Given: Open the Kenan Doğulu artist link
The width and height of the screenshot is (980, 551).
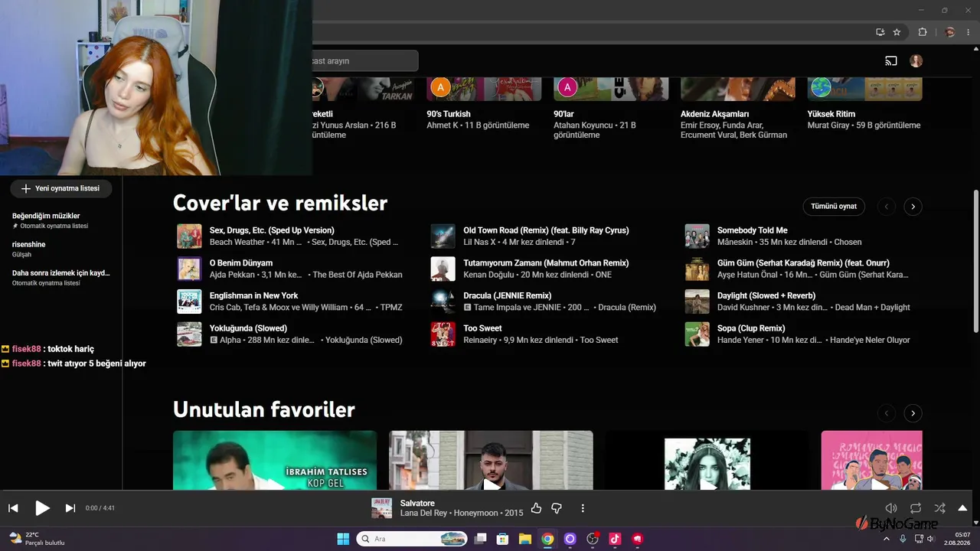Looking at the screenshot, I should (x=488, y=275).
